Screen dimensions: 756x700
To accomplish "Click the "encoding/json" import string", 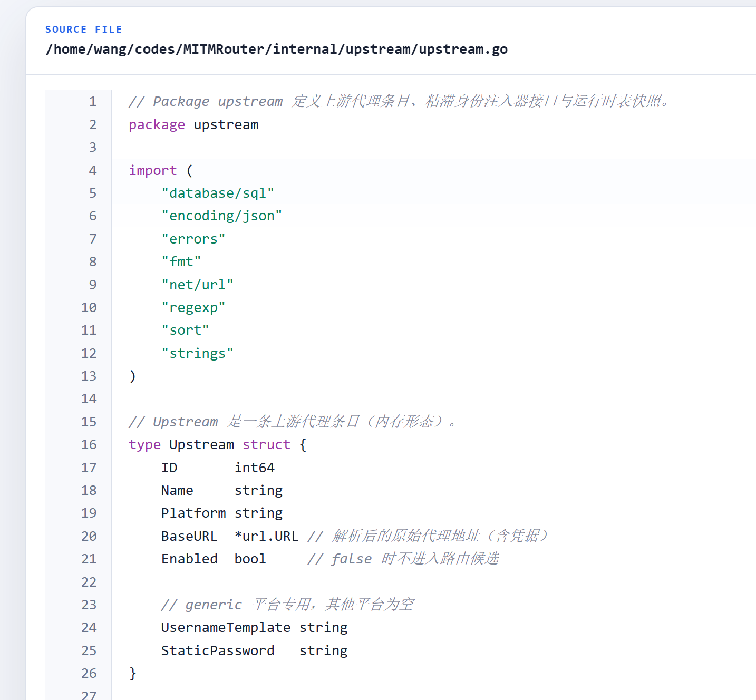I will pyautogui.click(x=222, y=216).
